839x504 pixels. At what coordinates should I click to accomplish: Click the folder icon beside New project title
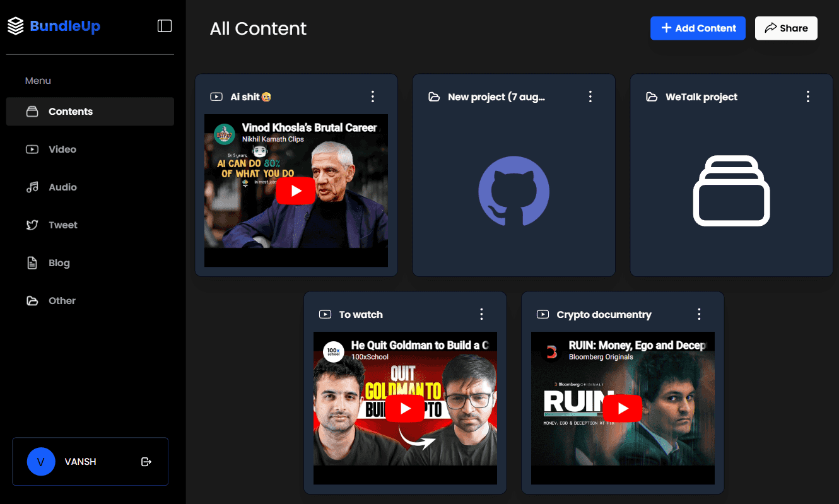coord(434,97)
